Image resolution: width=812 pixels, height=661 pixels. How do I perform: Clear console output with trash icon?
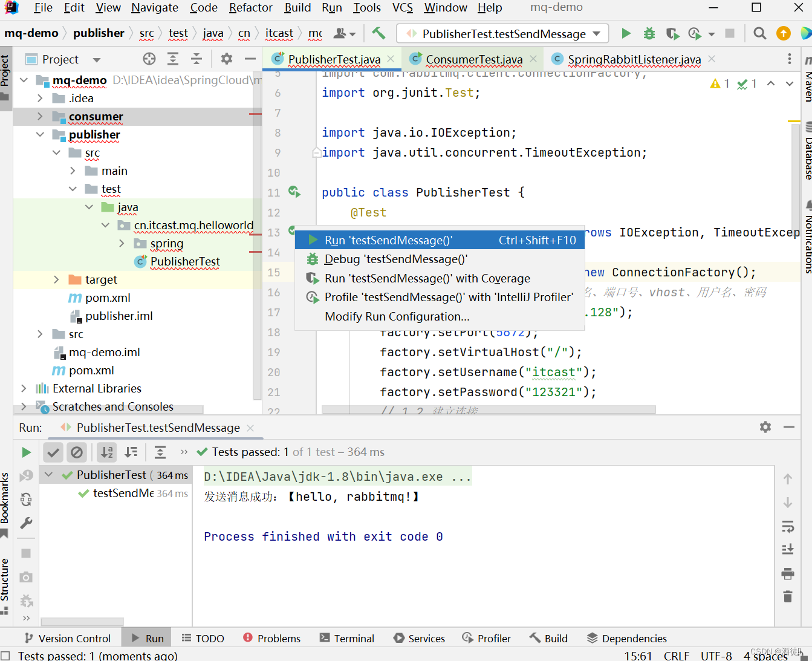click(788, 597)
